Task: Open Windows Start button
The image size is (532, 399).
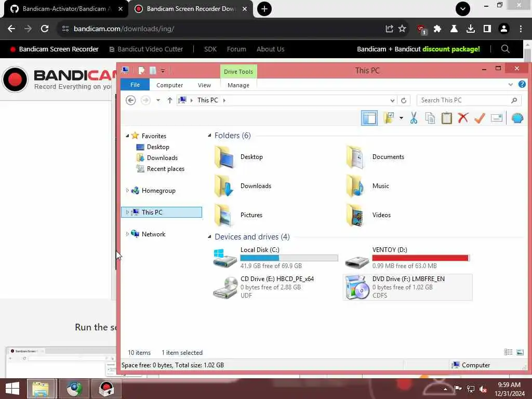Action: coord(12,389)
